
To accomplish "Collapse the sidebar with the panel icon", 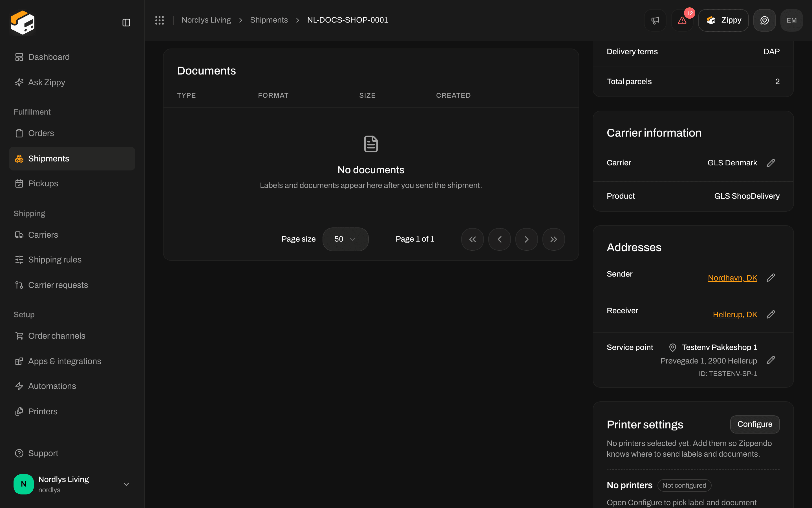I will pos(126,23).
